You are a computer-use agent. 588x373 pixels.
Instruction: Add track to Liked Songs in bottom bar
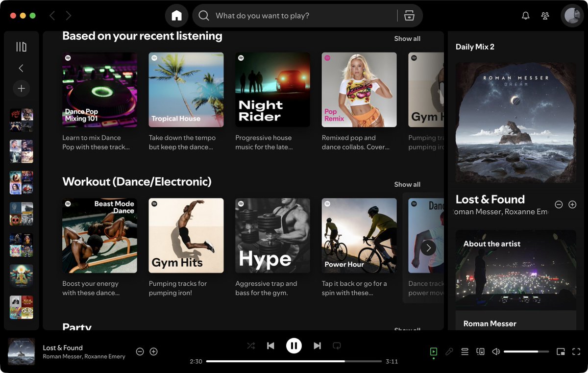[153, 351]
